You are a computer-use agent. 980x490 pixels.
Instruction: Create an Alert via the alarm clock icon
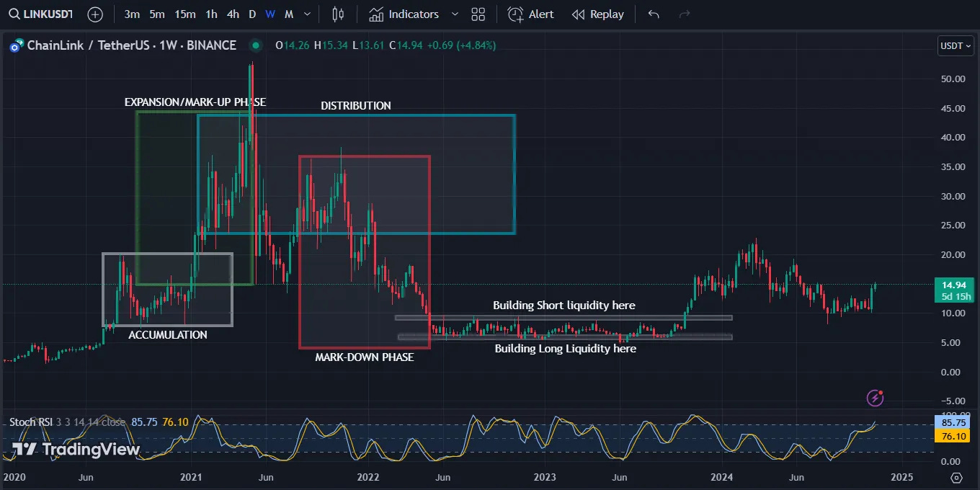coord(530,14)
